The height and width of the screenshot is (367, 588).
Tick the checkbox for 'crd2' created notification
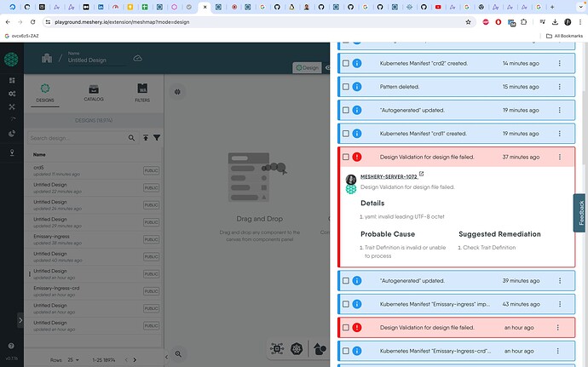coord(346,63)
